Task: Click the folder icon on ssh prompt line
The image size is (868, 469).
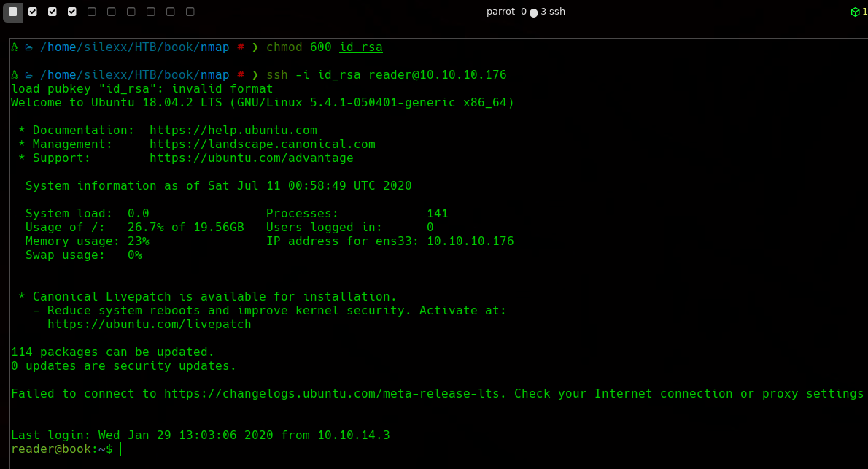Action: [x=29, y=75]
